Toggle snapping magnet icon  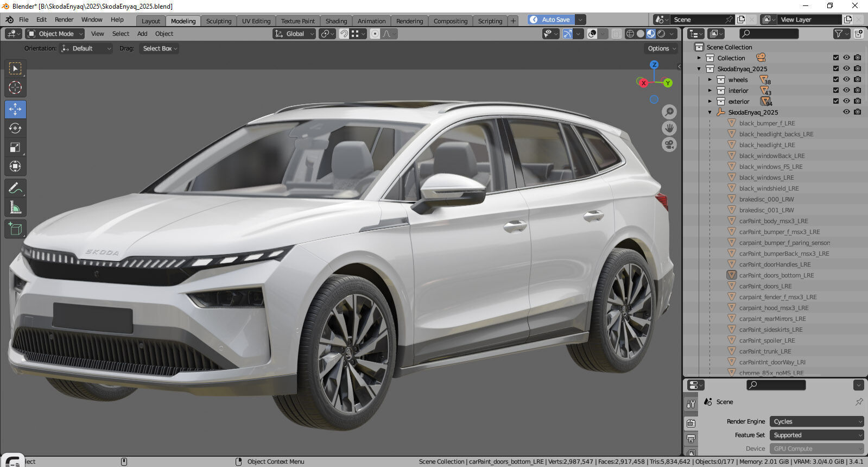pyautogui.click(x=344, y=34)
